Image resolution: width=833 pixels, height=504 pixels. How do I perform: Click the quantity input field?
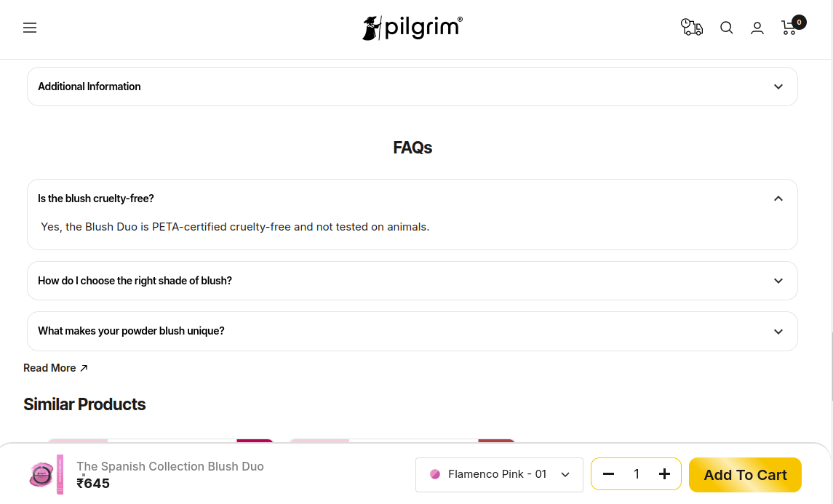coord(637,473)
